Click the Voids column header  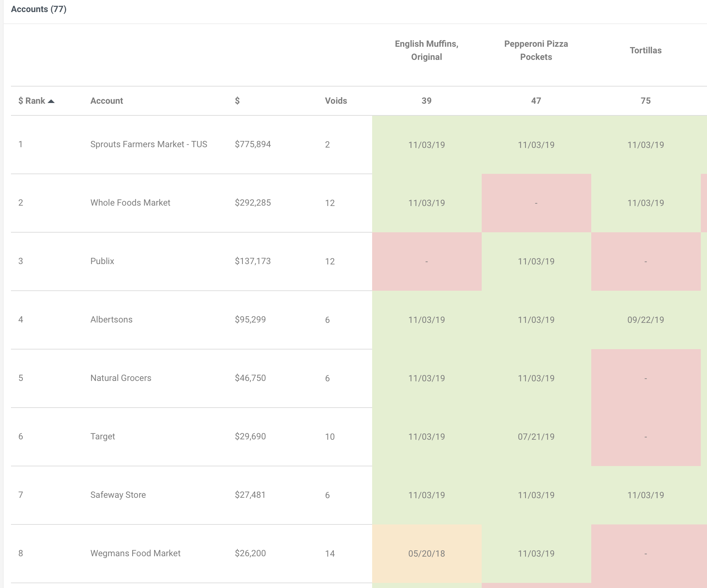coord(336,101)
